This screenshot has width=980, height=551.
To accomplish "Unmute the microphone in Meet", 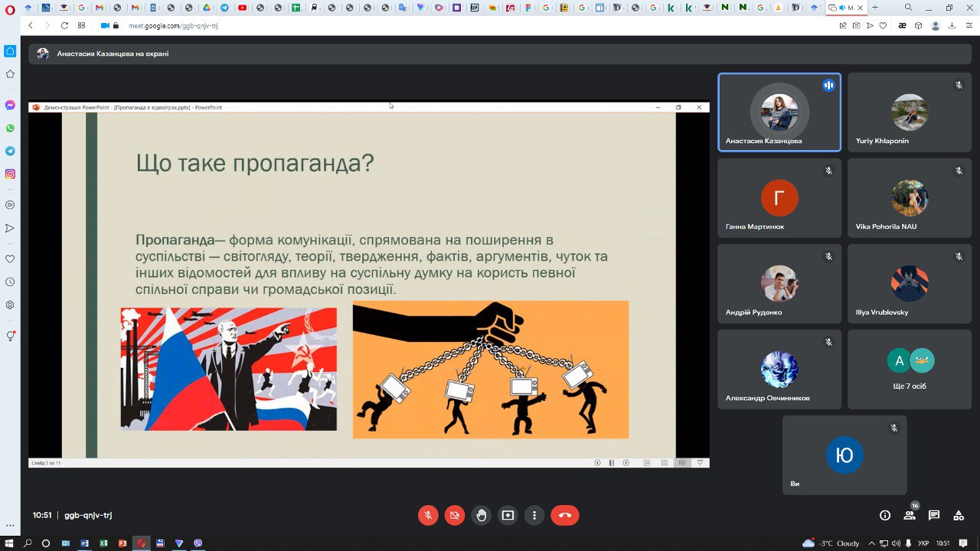I will pos(428,515).
